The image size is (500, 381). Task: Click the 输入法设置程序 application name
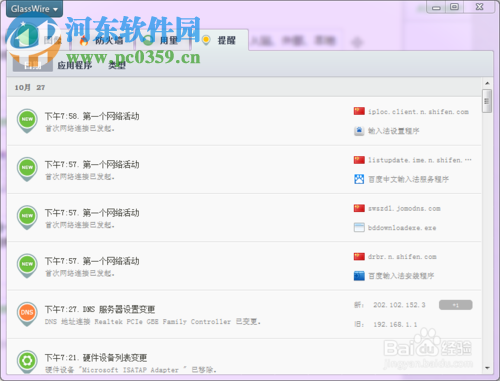394,131
